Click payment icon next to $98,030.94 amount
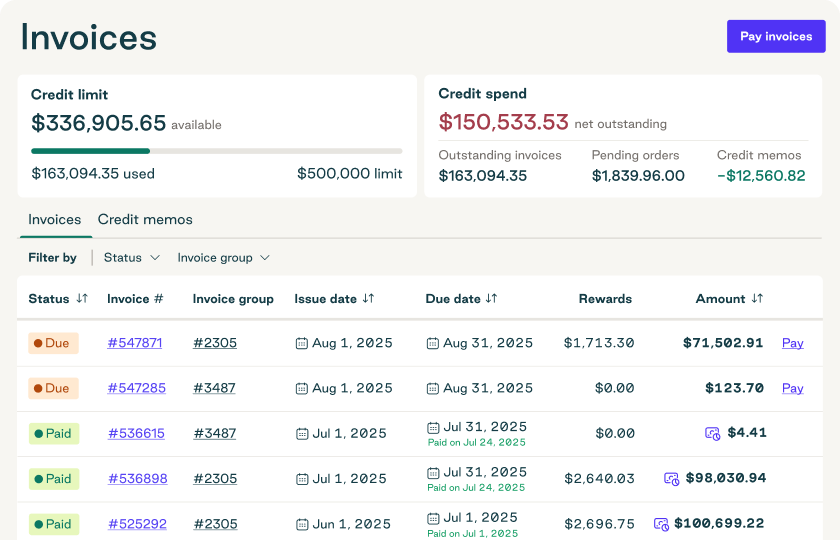Screen dimensions: 840x540 pyautogui.click(x=671, y=478)
